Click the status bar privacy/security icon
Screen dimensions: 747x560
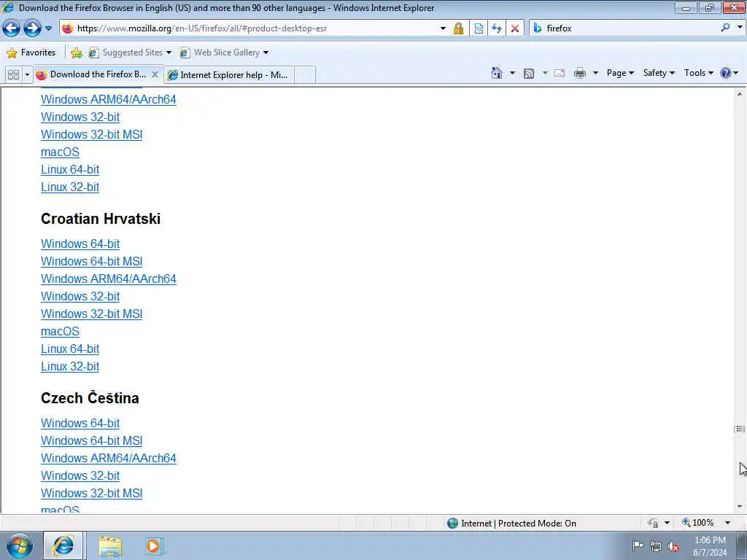[653, 524]
